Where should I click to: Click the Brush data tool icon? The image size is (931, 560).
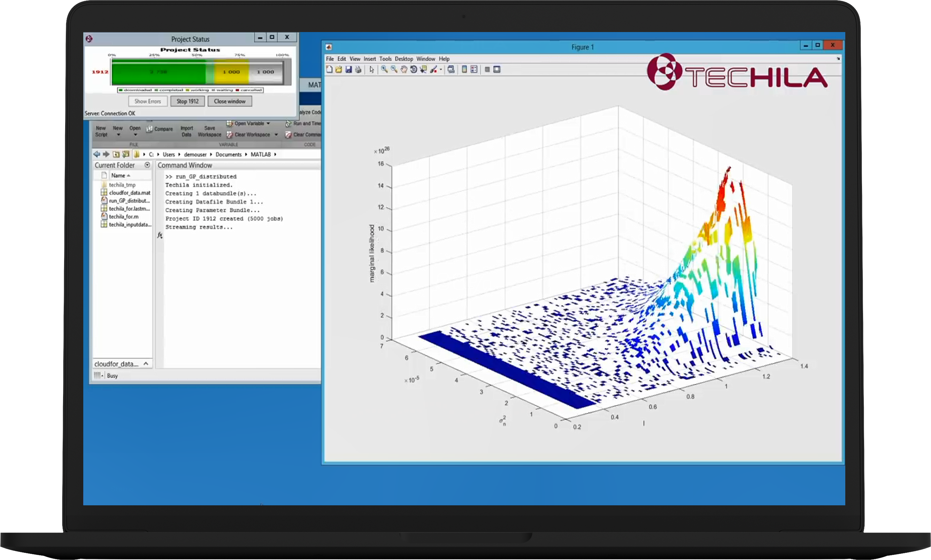click(433, 69)
